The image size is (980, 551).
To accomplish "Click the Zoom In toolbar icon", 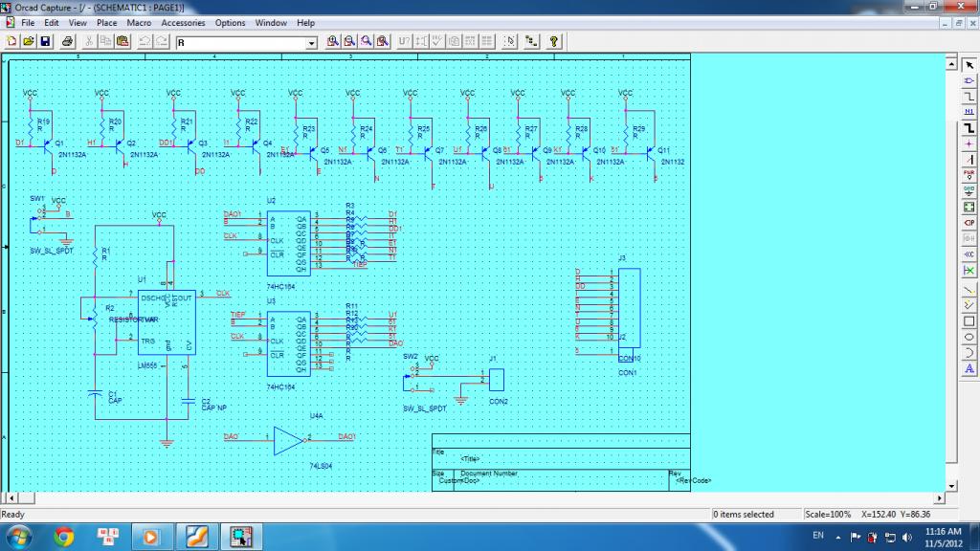I will point(333,42).
